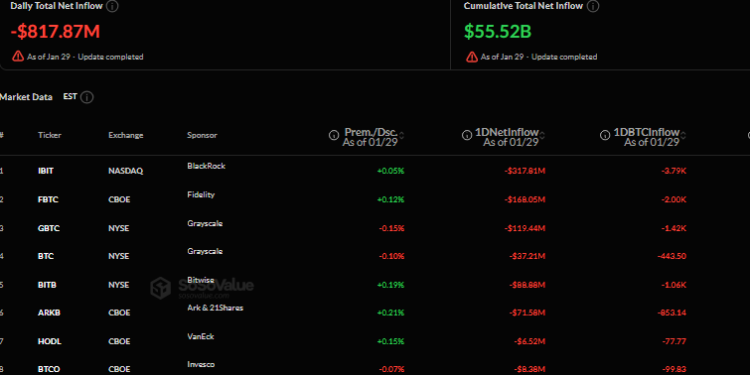This screenshot has width=750, height=375.
Task: Click the -443.50 BTC inflow value
Action: pyautogui.click(x=672, y=256)
